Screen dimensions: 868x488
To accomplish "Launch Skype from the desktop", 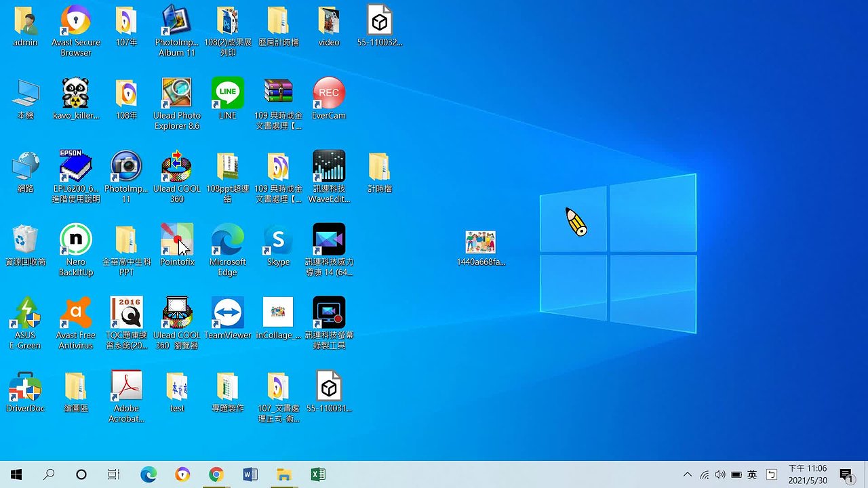I will point(278,240).
